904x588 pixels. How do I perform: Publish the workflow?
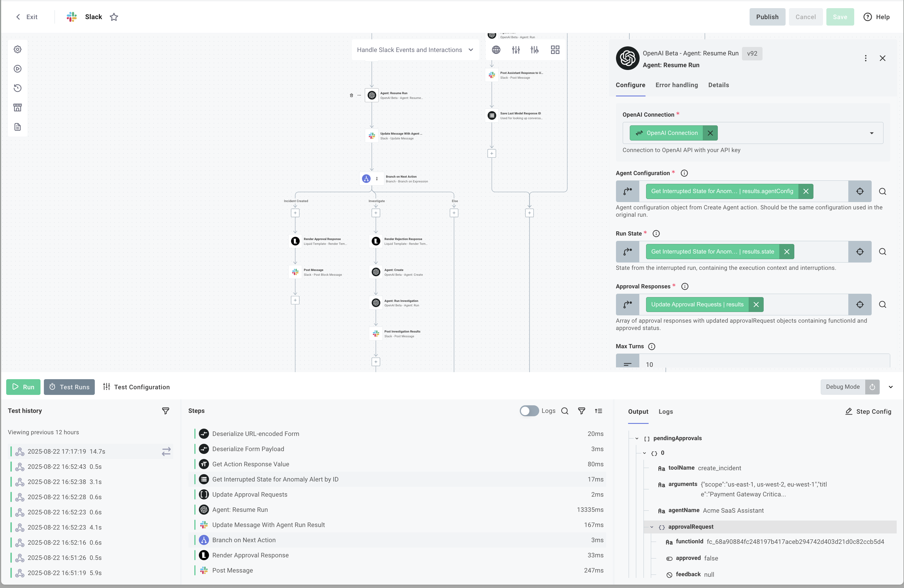pyautogui.click(x=767, y=17)
